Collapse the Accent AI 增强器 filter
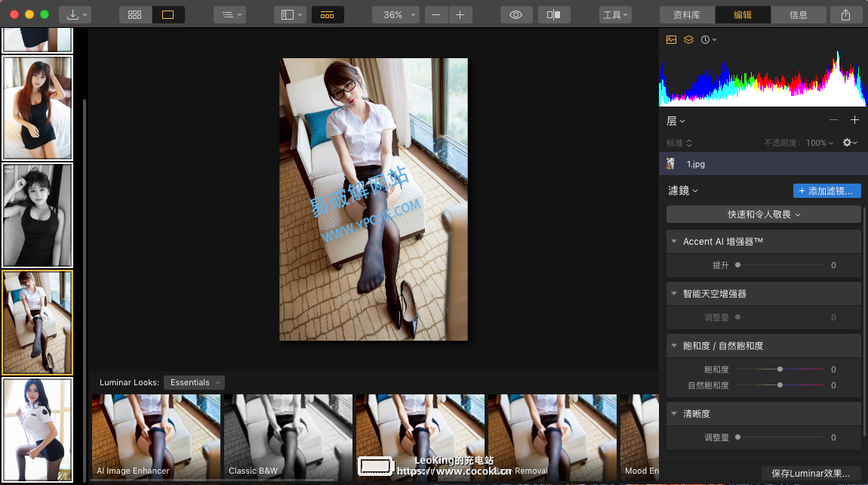Image resolution: width=868 pixels, height=485 pixels. coord(674,242)
